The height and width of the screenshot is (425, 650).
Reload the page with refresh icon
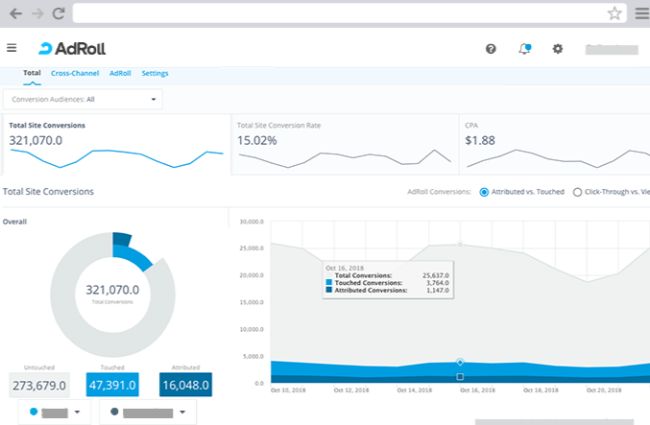59,14
